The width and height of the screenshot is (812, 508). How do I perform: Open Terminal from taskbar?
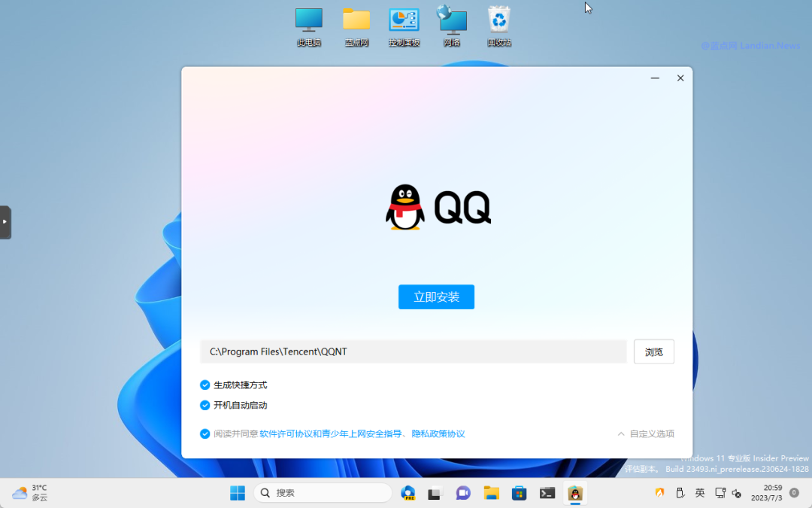click(x=547, y=493)
